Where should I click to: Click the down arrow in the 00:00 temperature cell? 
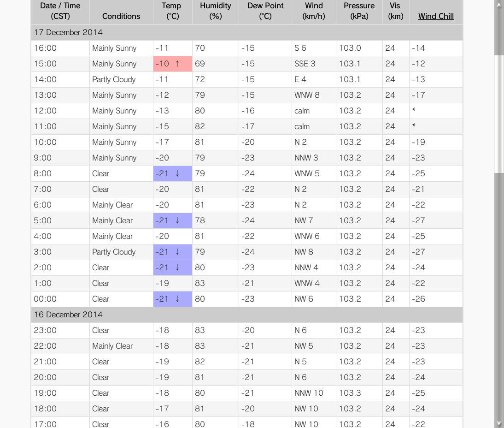click(177, 299)
